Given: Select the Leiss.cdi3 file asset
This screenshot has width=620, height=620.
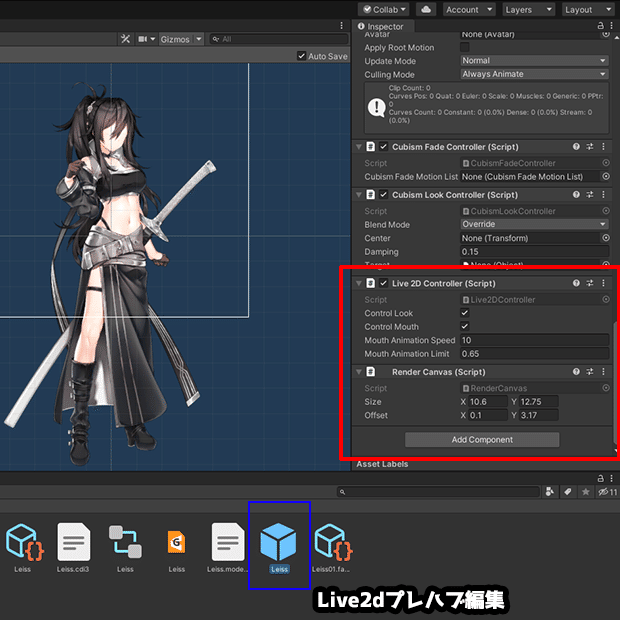Looking at the screenshot, I should click(x=73, y=547).
